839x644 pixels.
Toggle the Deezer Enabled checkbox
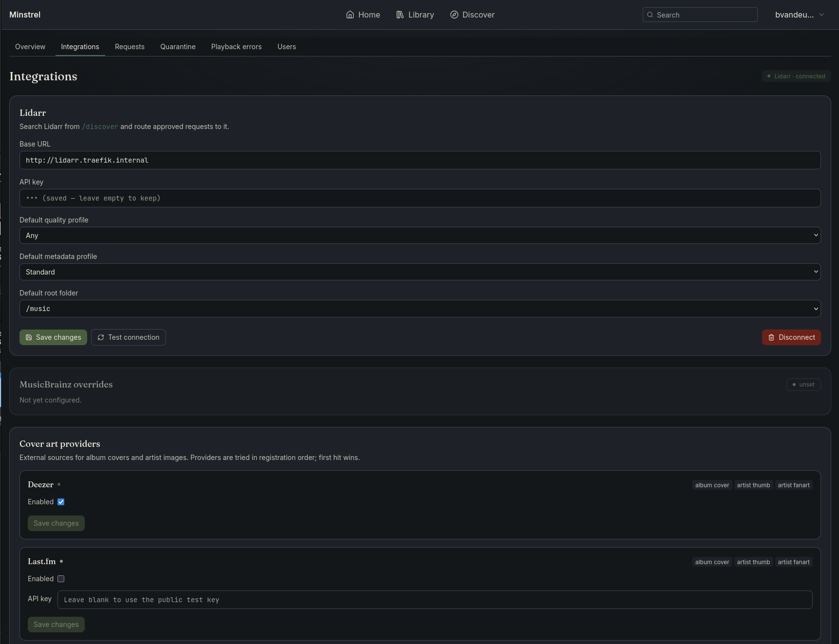61,502
